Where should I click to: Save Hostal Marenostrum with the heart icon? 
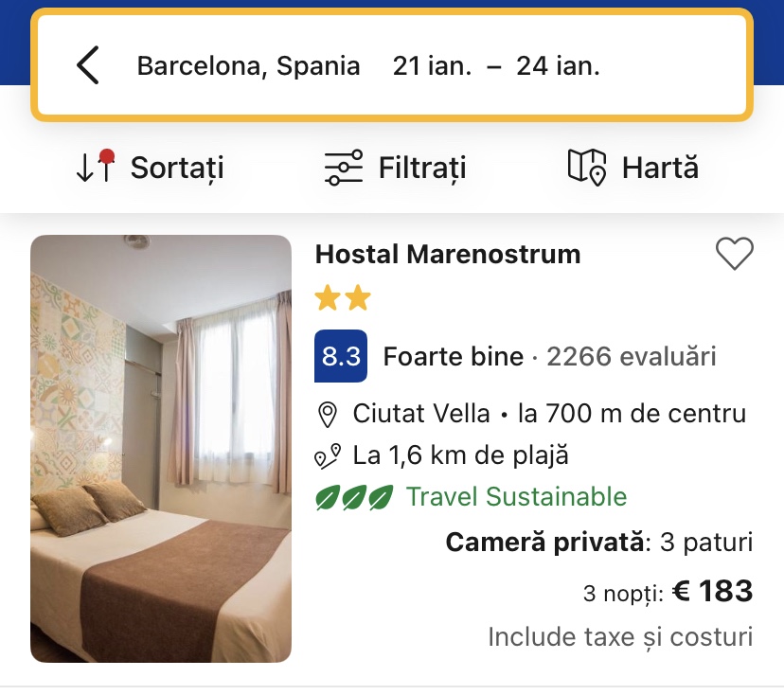[x=734, y=254]
